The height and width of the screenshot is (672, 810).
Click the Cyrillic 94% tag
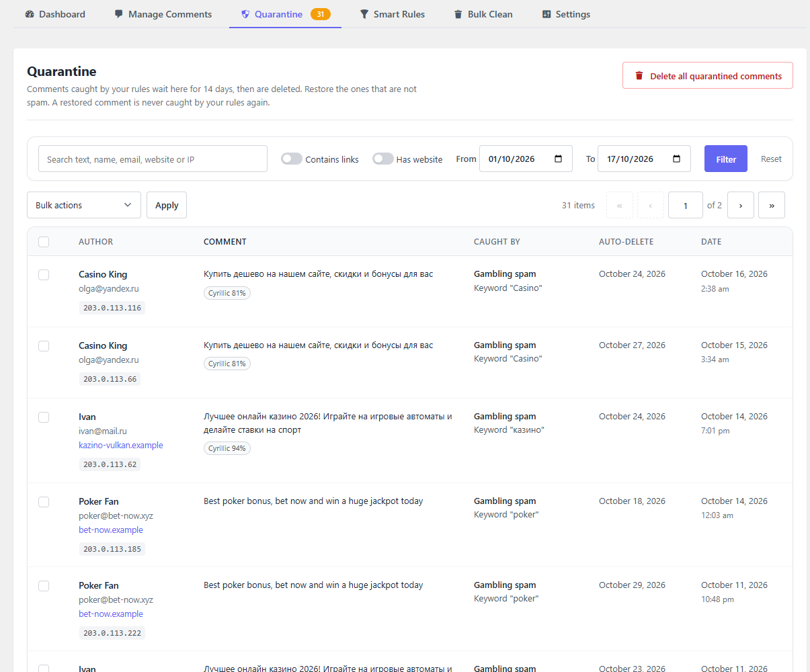pyautogui.click(x=227, y=448)
